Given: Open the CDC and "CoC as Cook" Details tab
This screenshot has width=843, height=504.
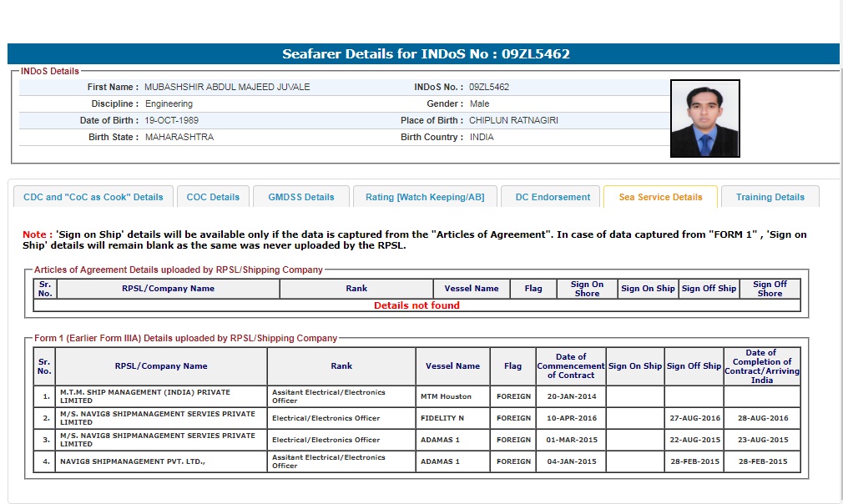Looking at the screenshot, I should point(93,197).
